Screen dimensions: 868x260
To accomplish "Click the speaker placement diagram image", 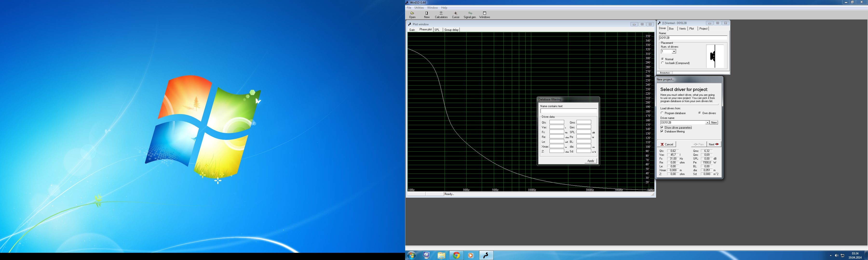I will click(715, 56).
